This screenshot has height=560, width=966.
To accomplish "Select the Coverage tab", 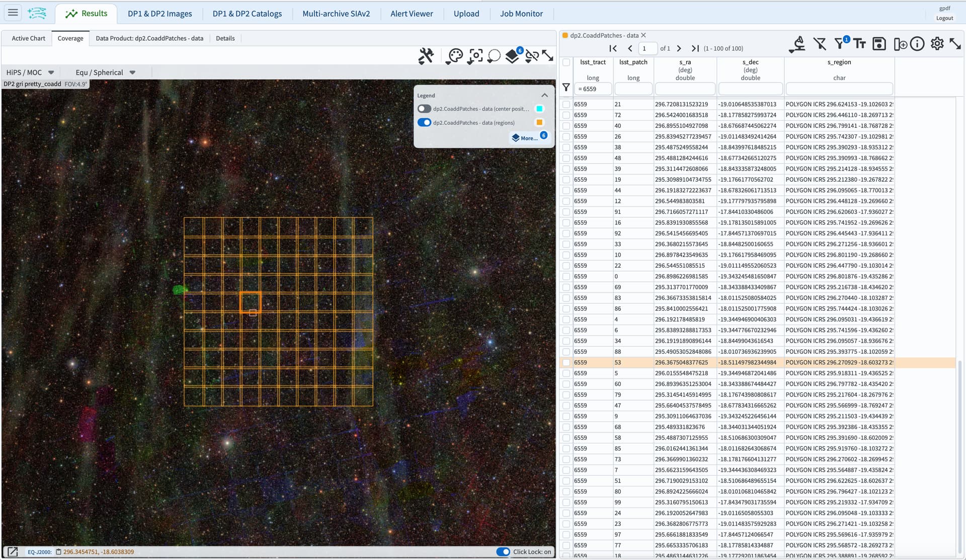I will [70, 38].
